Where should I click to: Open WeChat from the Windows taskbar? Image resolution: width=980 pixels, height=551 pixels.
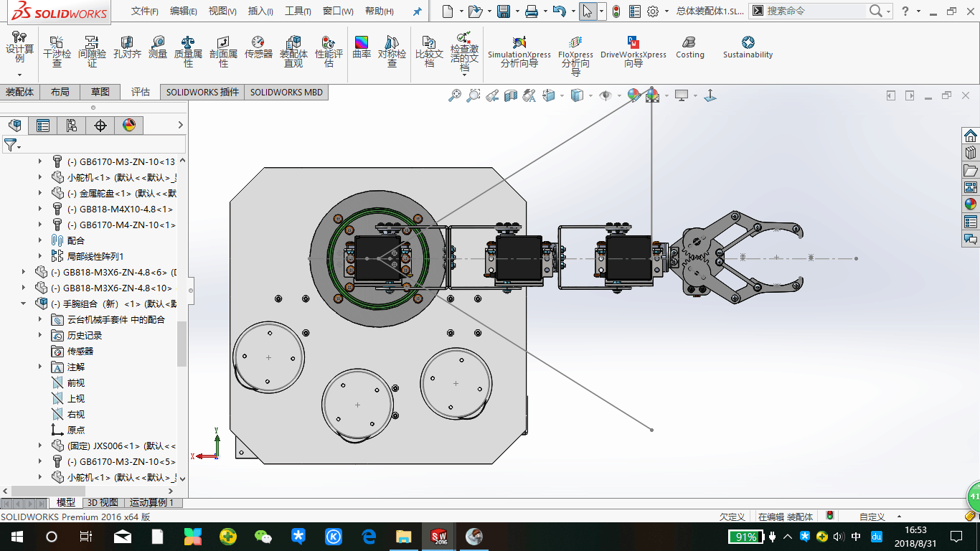(263, 536)
